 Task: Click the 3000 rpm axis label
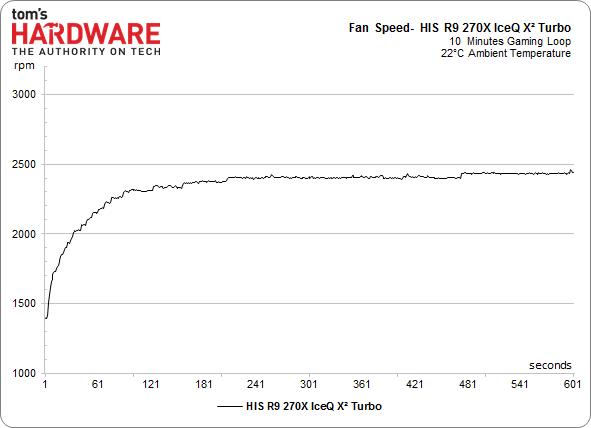coord(24,94)
